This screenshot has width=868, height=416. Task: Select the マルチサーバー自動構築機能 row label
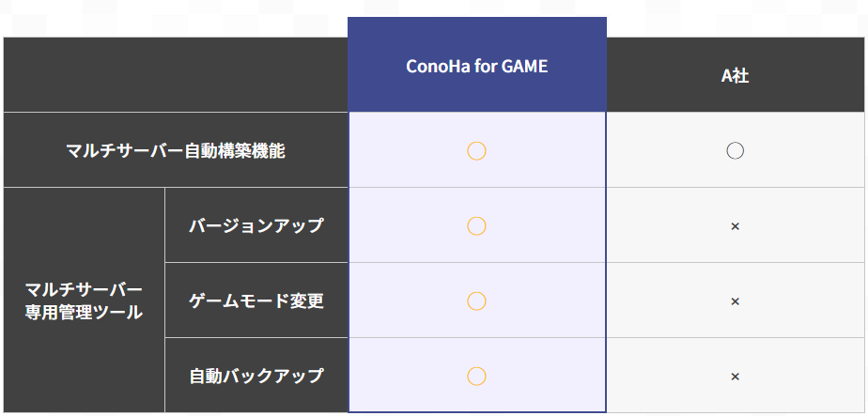176,150
